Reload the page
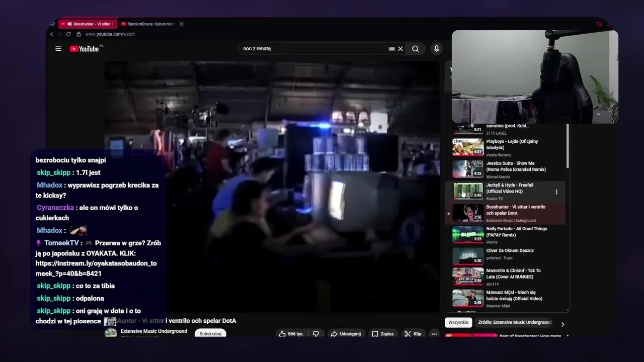644x362 pixels. click(x=68, y=34)
